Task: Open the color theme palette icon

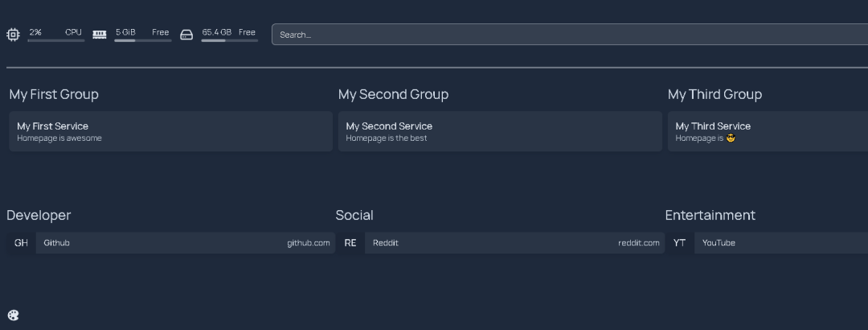Action: coord(14,316)
